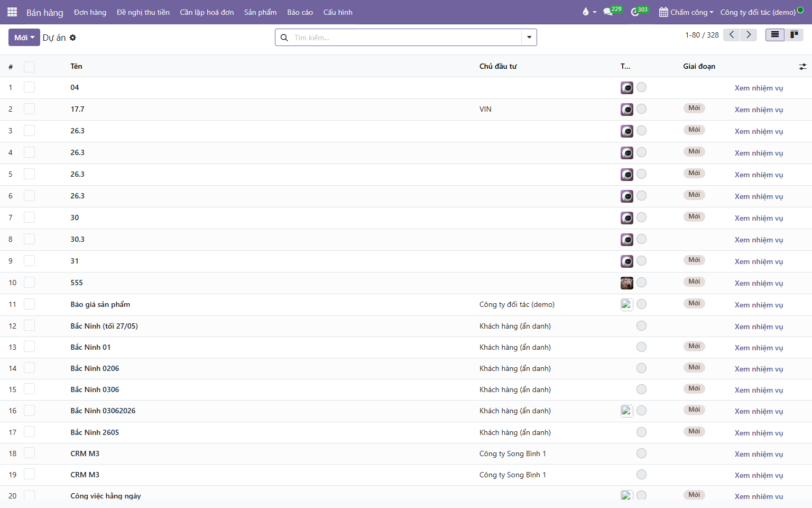Screen dimensions: 812x508
Task: Click status circle in row 17.7
Action: click(641, 108)
